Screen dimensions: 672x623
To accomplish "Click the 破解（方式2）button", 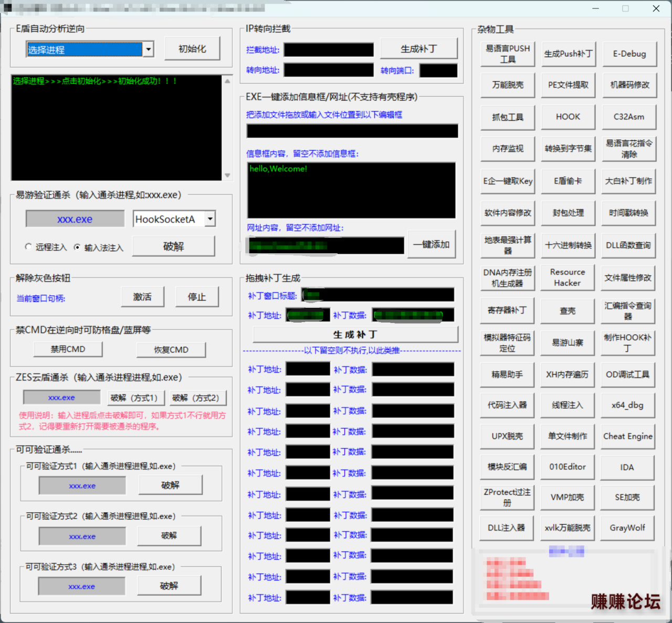I will pyautogui.click(x=196, y=398).
